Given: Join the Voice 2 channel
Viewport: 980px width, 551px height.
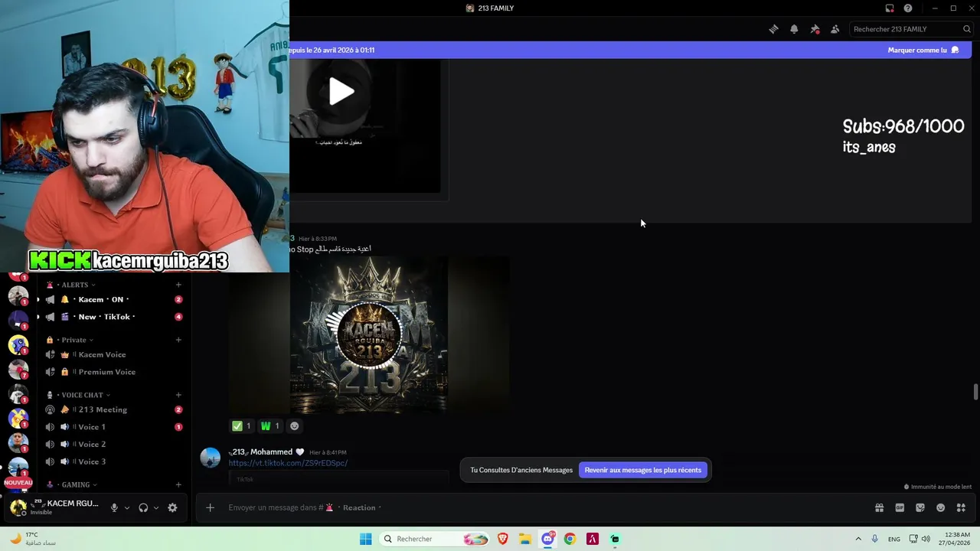Looking at the screenshot, I should (x=113, y=444).
